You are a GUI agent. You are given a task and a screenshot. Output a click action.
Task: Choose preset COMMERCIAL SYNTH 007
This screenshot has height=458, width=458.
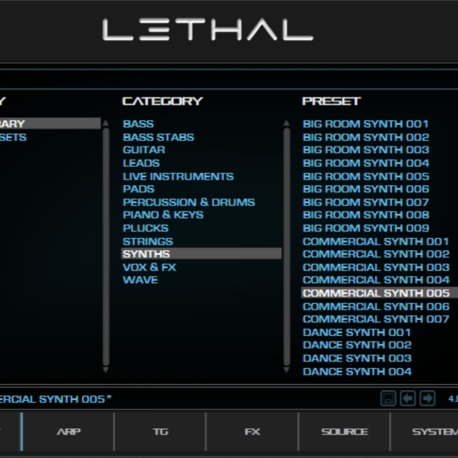pos(376,319)
